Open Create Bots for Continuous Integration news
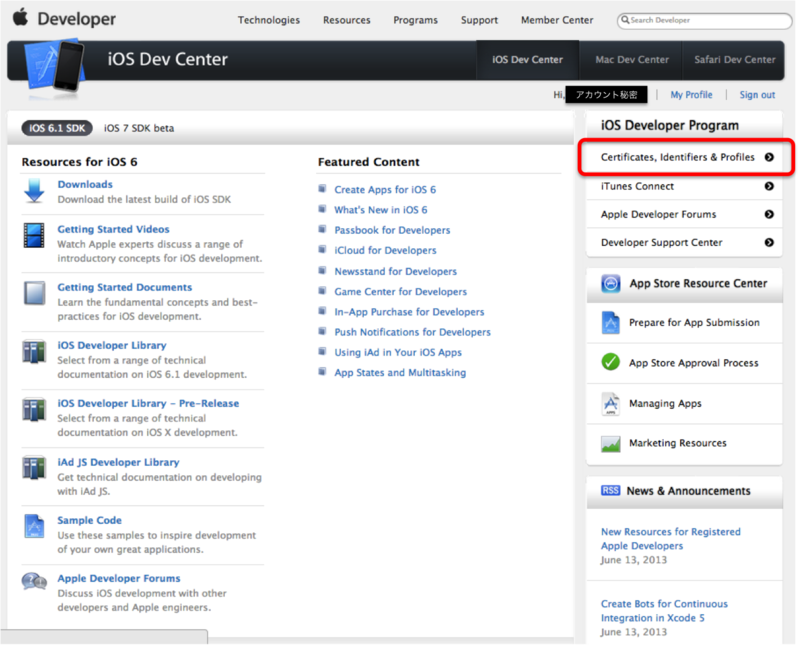This screenshot has width=800, height=645. tap(664, 611)
